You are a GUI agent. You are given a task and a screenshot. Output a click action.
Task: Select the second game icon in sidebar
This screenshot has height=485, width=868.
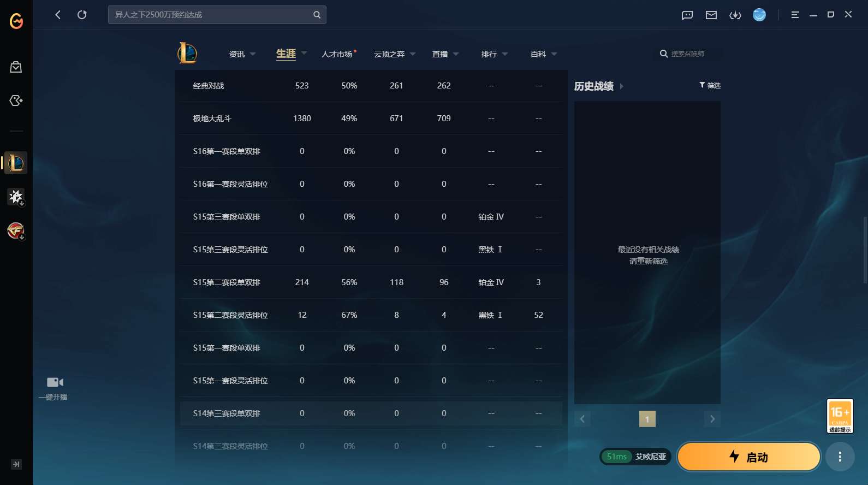point(16,197)
